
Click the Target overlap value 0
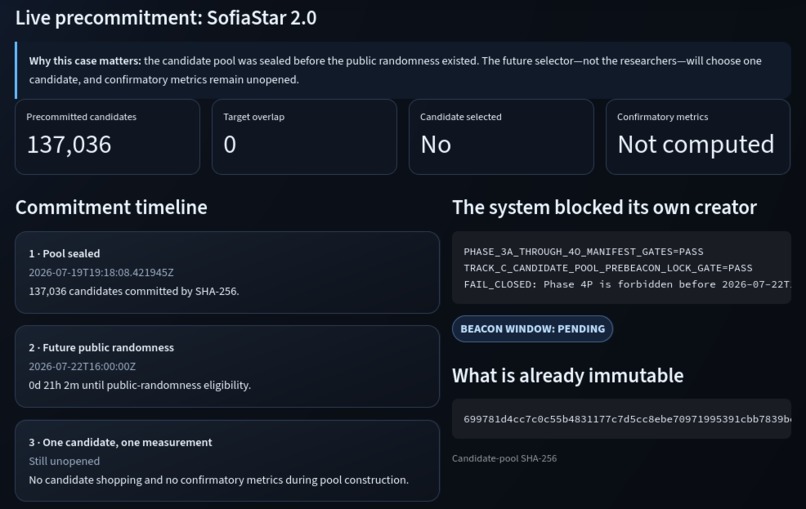click(230, 144)
